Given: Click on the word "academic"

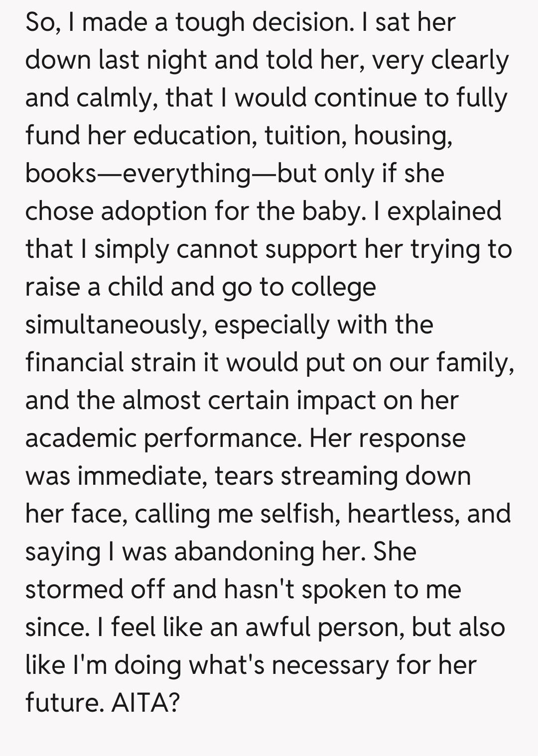Looking at the screenshot, I should point(81,438).
